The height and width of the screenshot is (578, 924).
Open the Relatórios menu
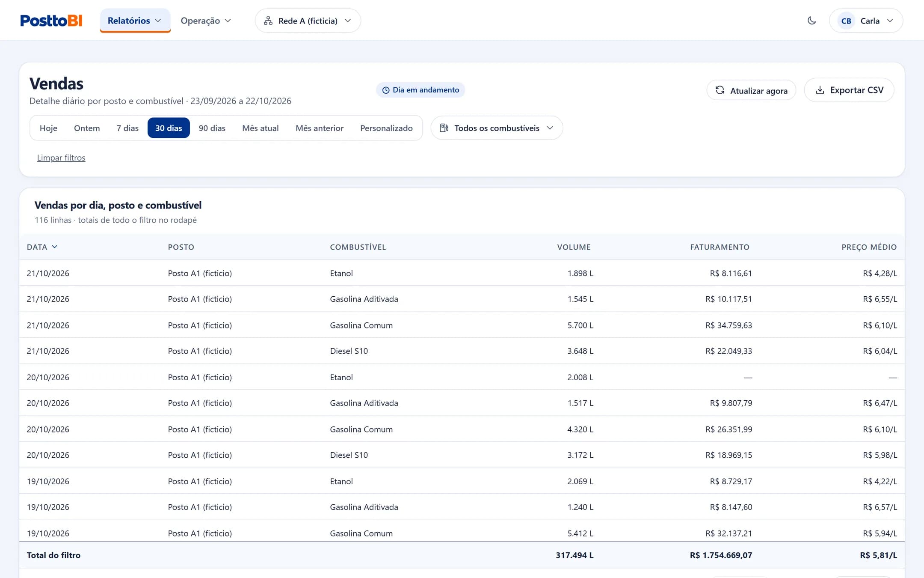pos(135,21)
